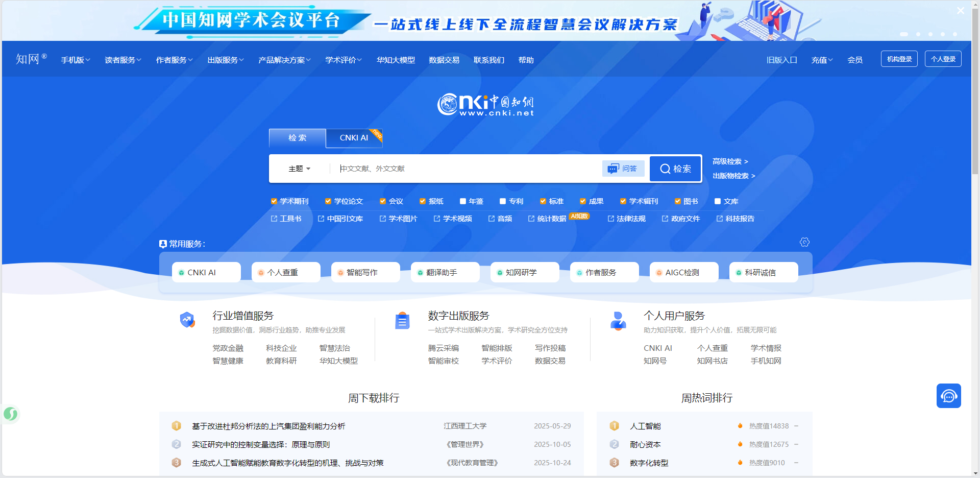Enable the 年鉴 checkbox
This screenshot has height=478, width=980.
[x=463, y=201]
